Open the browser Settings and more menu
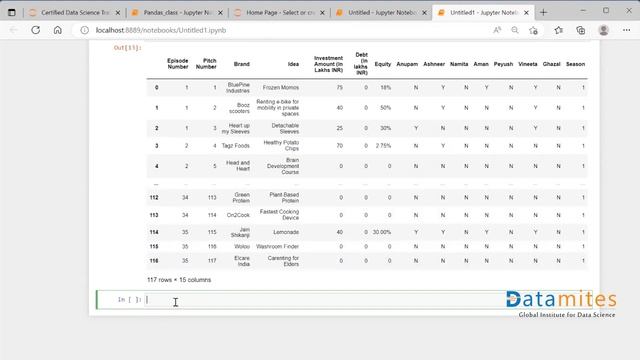 (x=627, y=30)
